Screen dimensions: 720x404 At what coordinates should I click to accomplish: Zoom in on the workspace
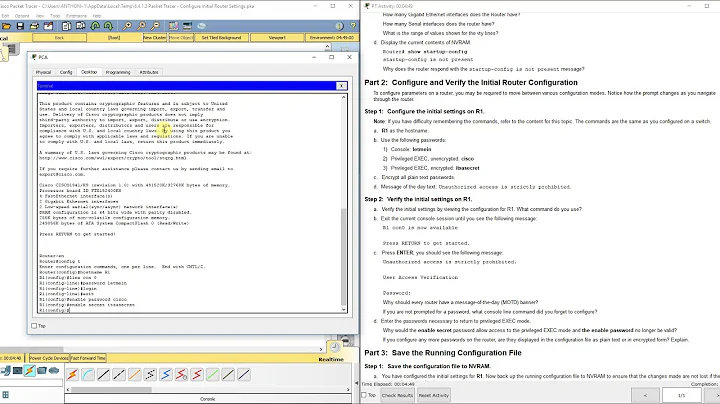point(127,26)
